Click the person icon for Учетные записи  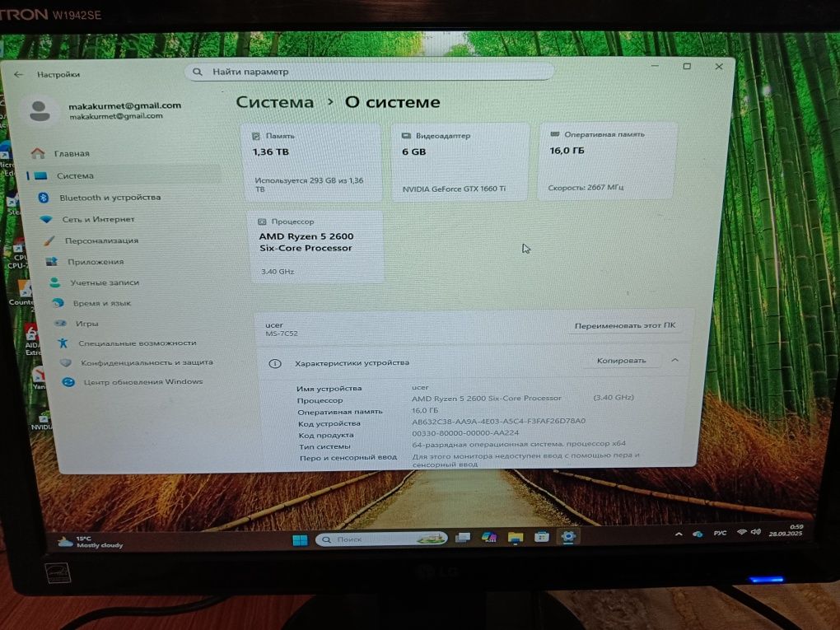(54, 282)
